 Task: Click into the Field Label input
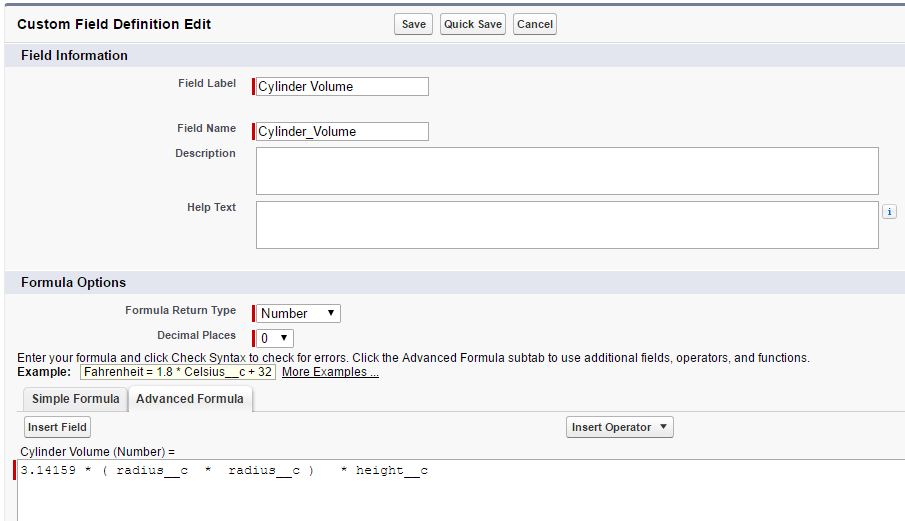click(342, 87)
